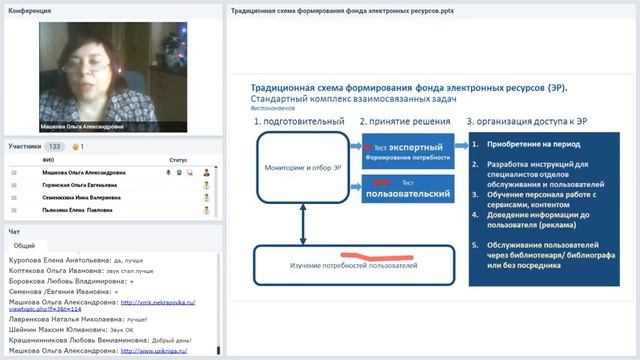Select participant name Горжиская Ольга Евгеньевна
640x360 pixels.
tap(80, 185)
